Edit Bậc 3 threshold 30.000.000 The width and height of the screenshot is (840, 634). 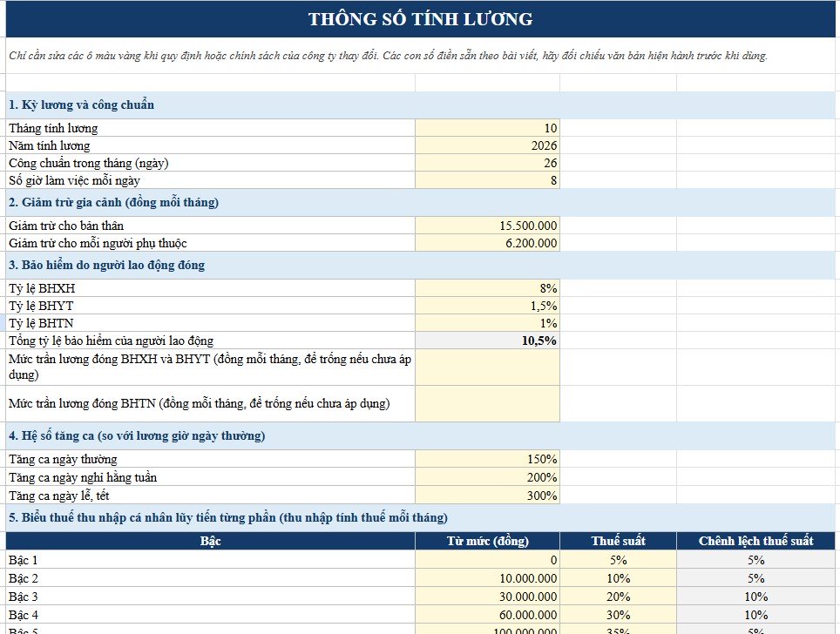[487, 596]
